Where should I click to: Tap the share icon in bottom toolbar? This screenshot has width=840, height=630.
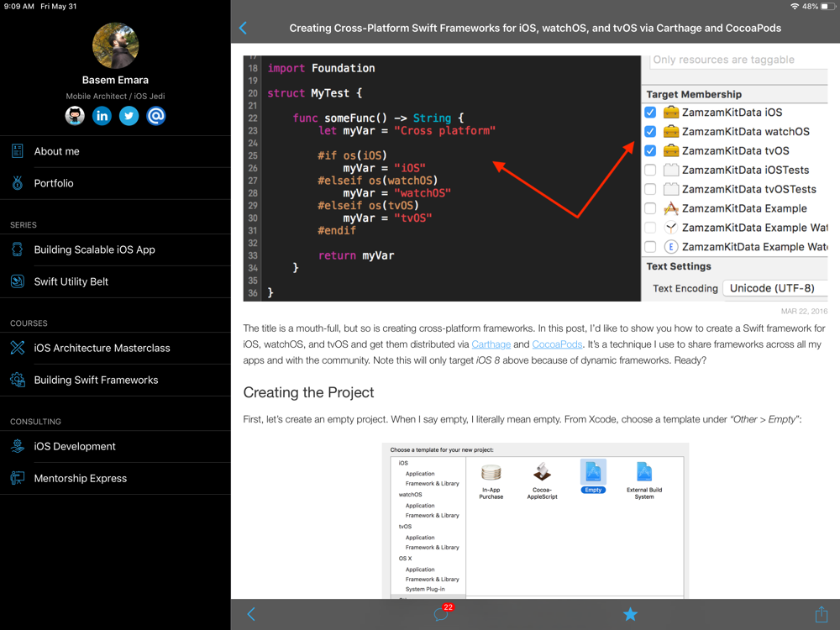(821, 614)
